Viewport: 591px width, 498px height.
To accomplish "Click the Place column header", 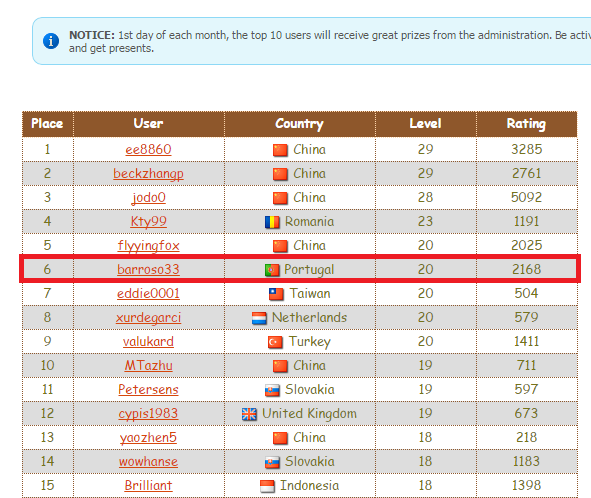I will 47,124.
